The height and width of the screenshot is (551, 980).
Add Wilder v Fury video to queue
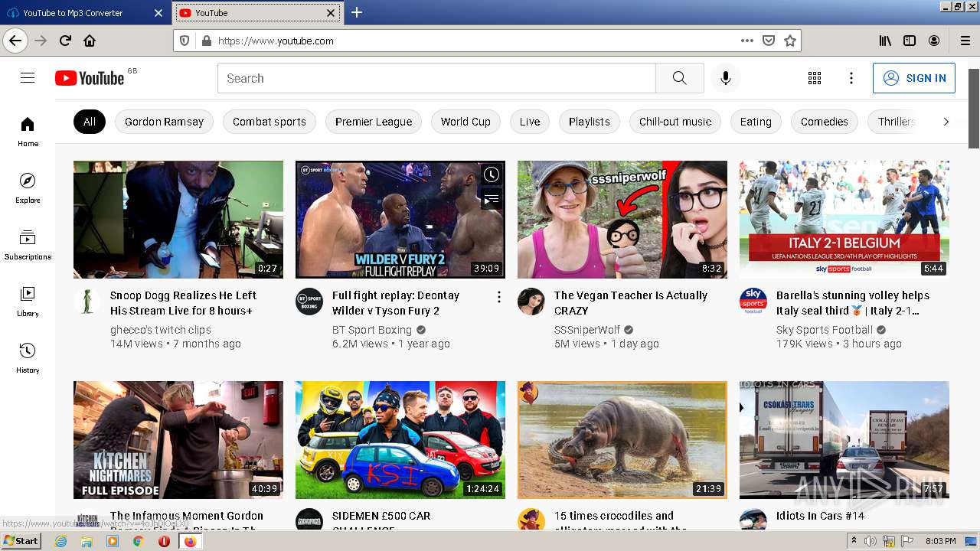[491, 200]
